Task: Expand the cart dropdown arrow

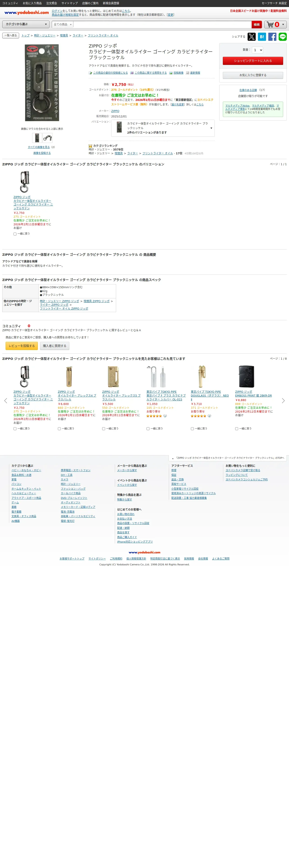Action: click(x=283, y=25)
